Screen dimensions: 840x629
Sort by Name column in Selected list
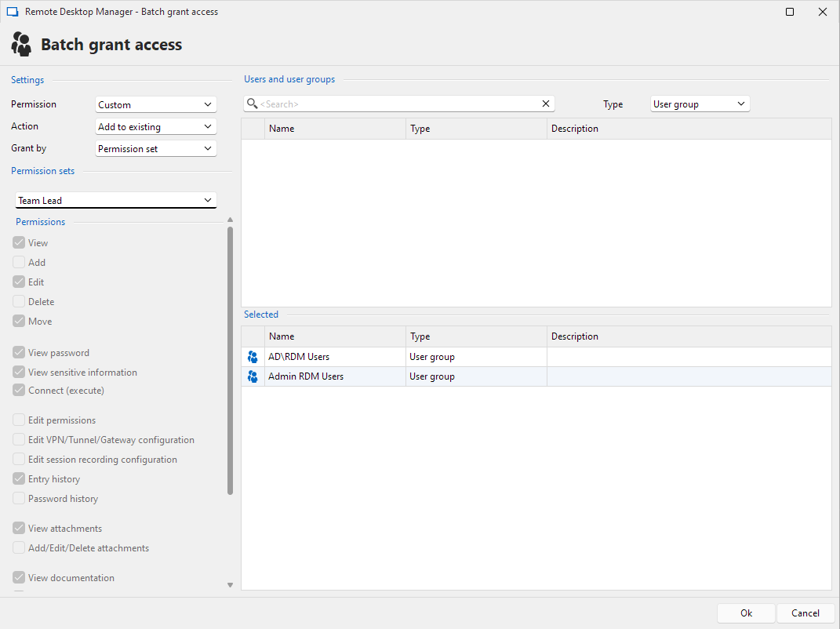coord(335,336)
